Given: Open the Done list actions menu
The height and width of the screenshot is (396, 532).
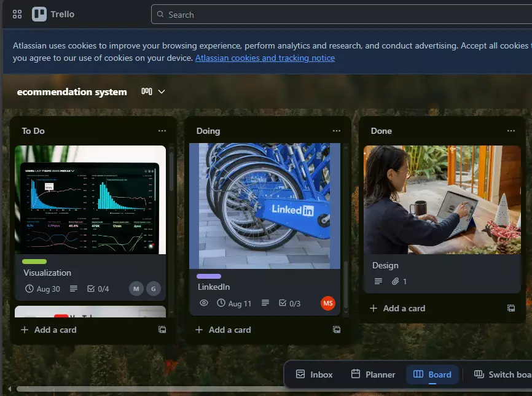Looking at the screenshot, I should (511, 131).
